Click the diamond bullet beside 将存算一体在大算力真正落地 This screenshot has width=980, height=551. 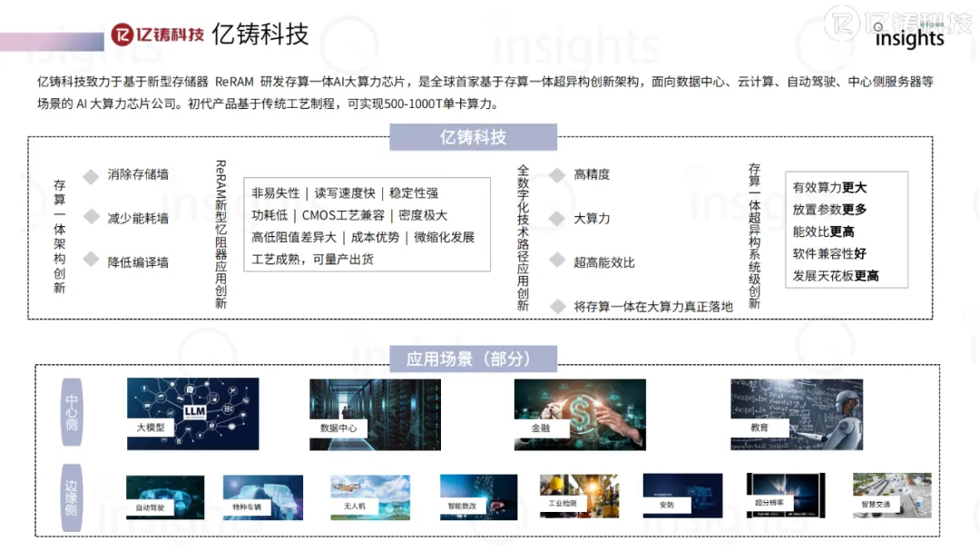tap(557, 307)
